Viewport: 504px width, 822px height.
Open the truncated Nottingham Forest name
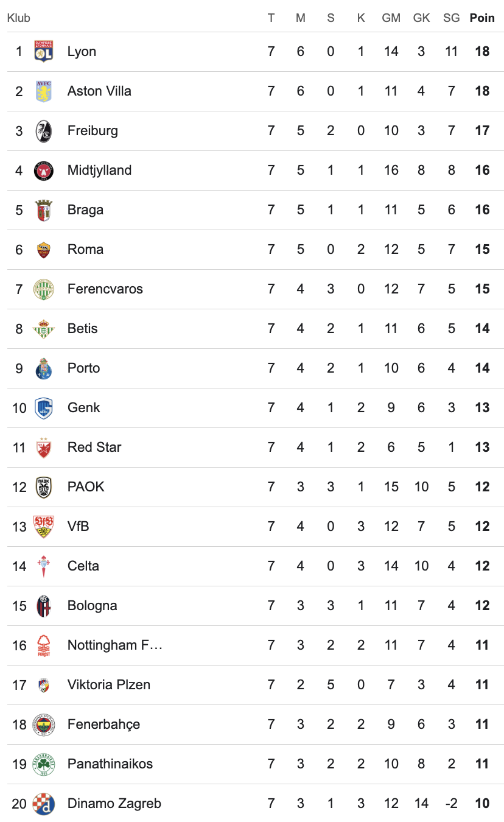point(115,645)
